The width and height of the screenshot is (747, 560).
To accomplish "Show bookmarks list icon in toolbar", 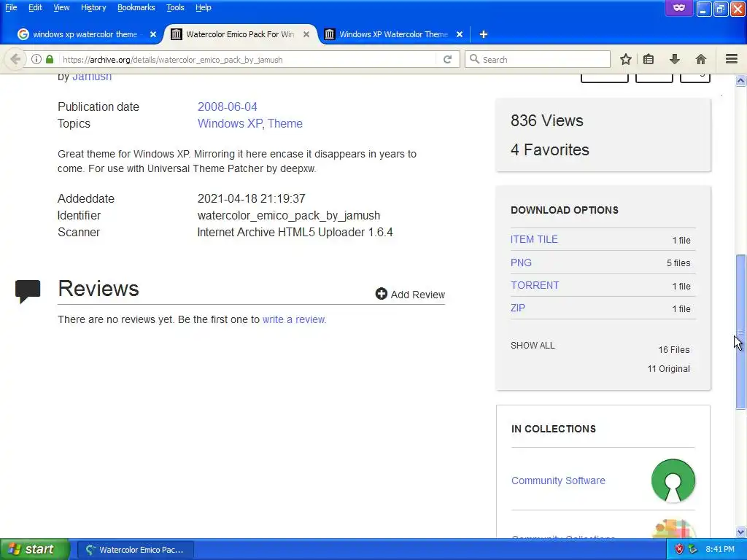I will (649, 60).
